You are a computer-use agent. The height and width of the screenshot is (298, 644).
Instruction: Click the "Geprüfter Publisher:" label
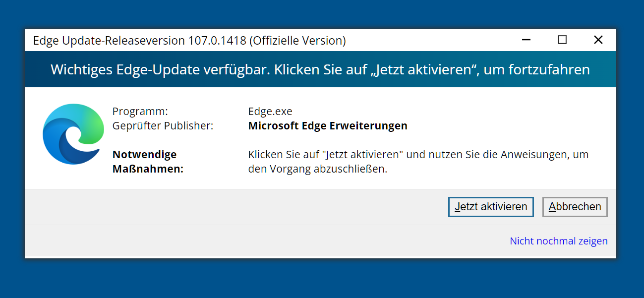click(163, 126)
